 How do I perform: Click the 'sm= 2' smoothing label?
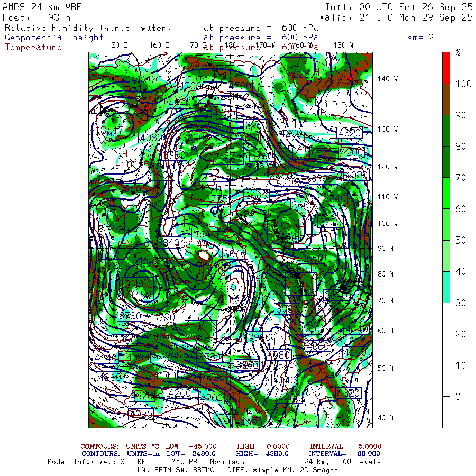(420, 38)
